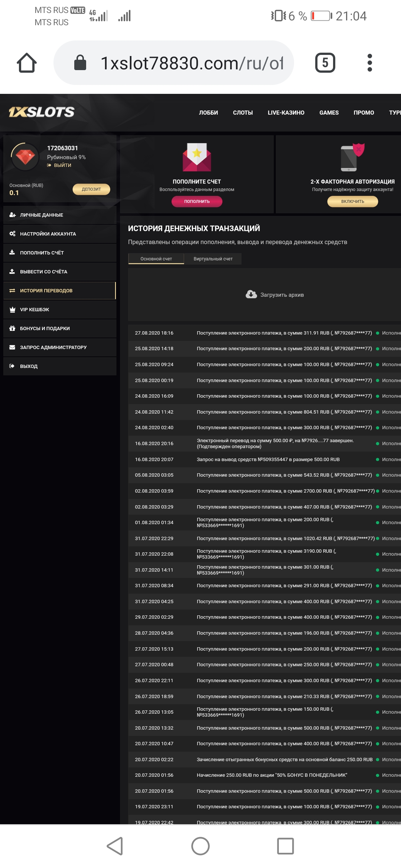401x868 pixels.
Task: Click the ruby gem avatar icon
Action: point(25,157)
